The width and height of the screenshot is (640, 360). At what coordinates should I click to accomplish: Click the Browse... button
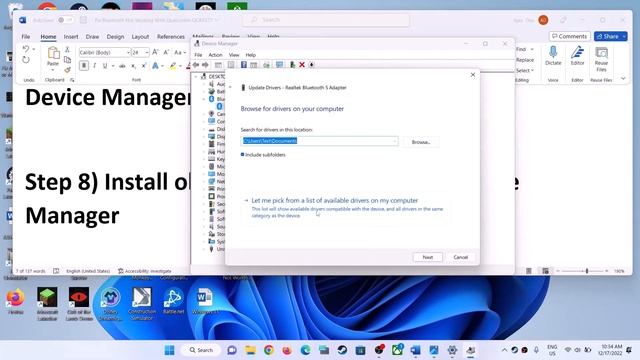(421, 142)
